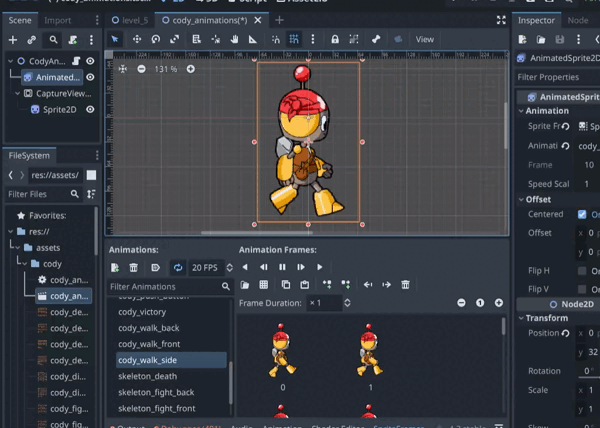Open the Import tab in the Scene dock
Viewport: 600px width, 428px height.
[58, 19]
